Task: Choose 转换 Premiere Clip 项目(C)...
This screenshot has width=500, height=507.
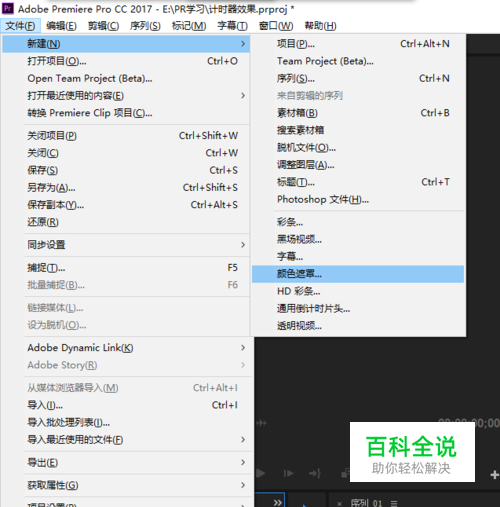Action: pos(126,113)
